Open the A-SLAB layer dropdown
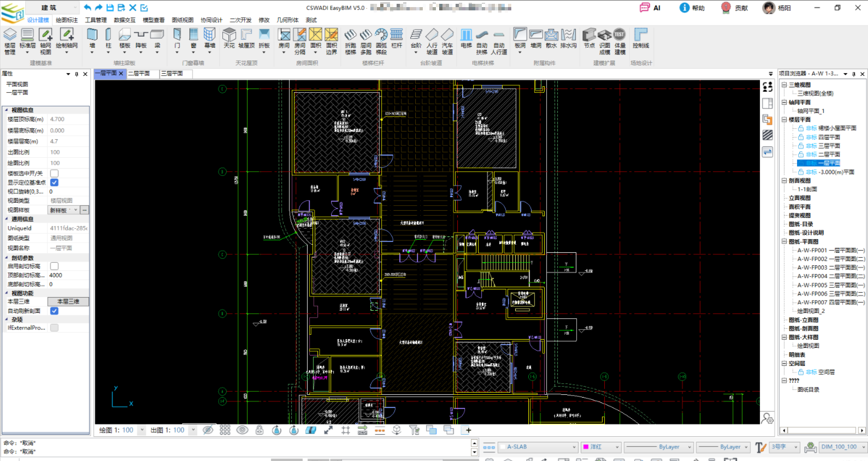Screen dimensions: 868x461 tap(574, 447)
